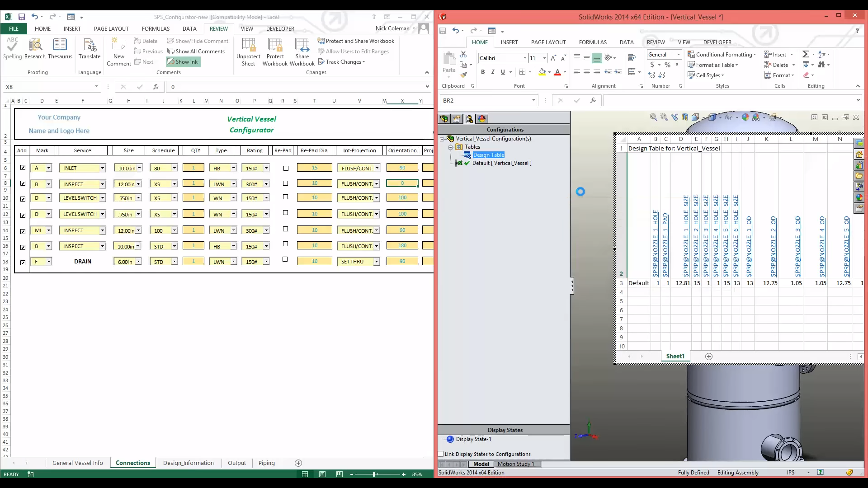Click Show All Comments
868x488 pixels.
point(196,52)
